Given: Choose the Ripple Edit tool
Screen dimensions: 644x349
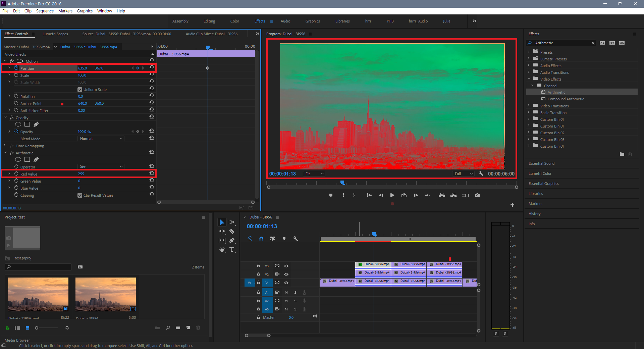Looking at the screenshot, I should click(x=222, y=231).
